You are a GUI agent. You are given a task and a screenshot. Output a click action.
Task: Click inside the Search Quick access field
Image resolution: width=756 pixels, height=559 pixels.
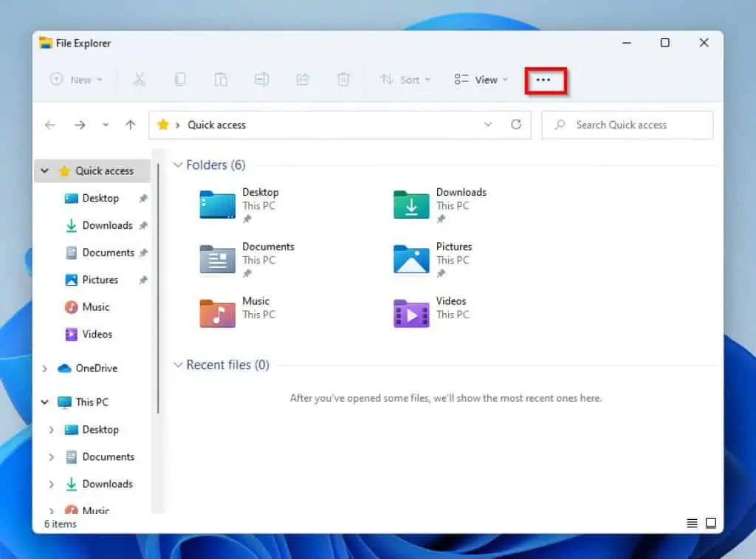click(626, 125)
